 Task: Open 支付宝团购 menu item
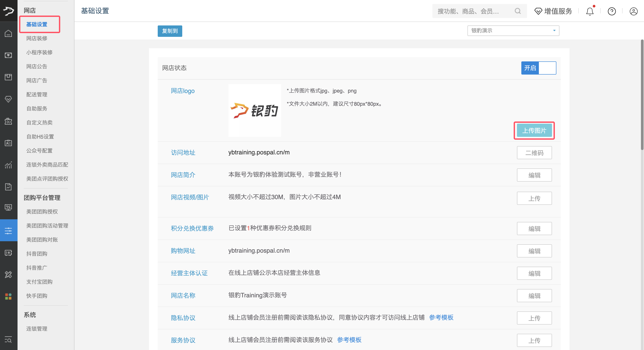(39, 282)
